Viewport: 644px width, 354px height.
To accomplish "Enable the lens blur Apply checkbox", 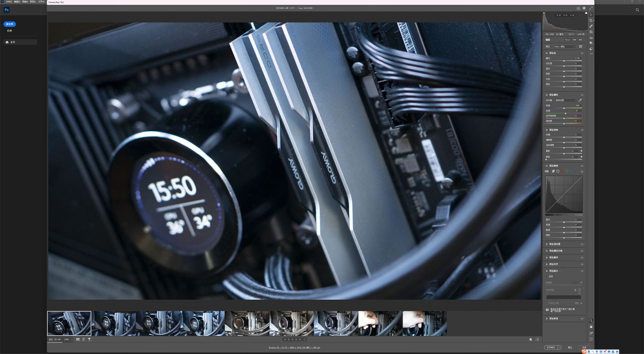I will click(547, 276).
